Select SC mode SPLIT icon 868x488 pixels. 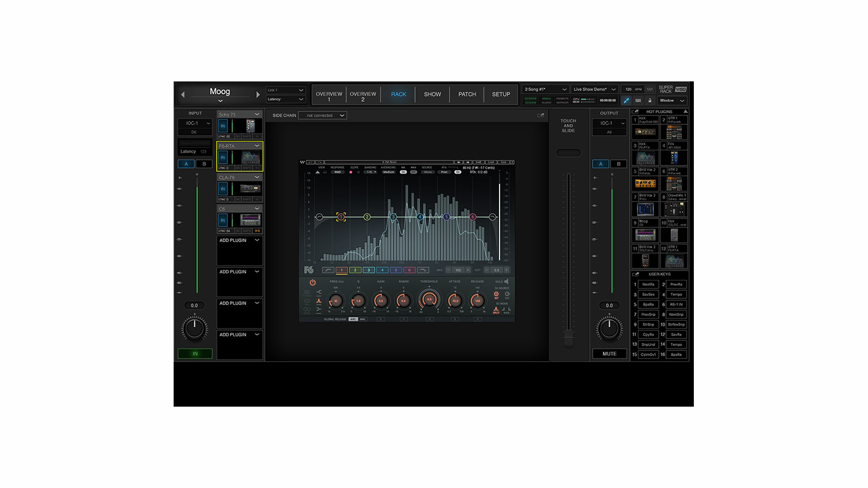tap(496, 310)
